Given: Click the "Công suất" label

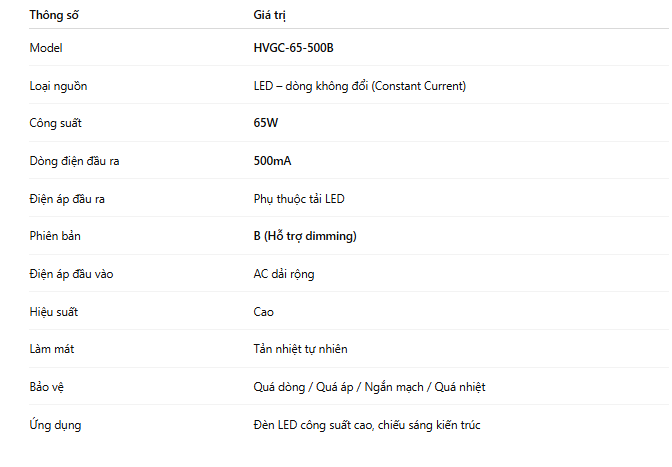Looking at the screenshot, I should tap(55, 124).
